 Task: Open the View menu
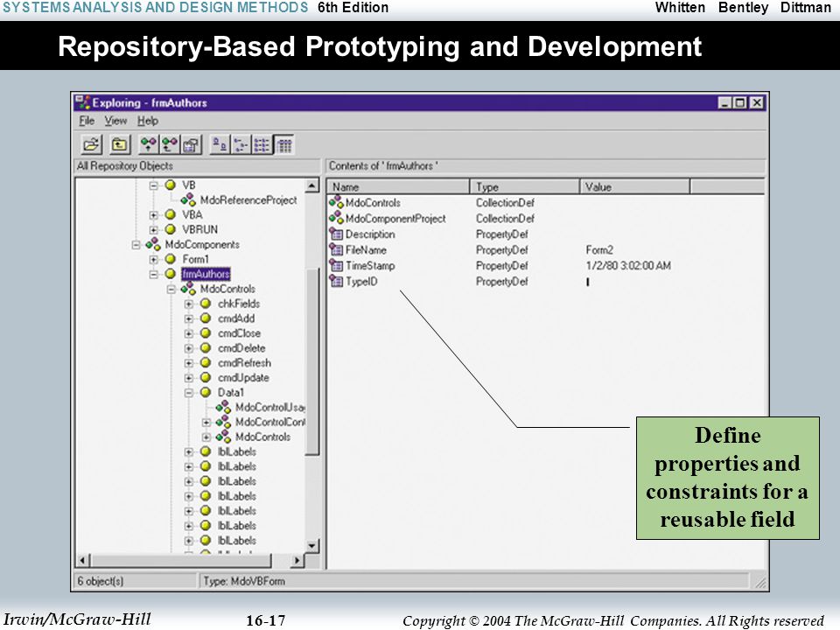(115, 121)
